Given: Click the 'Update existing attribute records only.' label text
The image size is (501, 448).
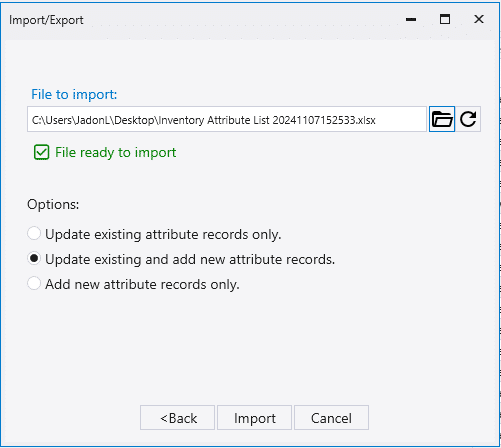Looking at the screenshot, I should click(x=163, y=234).
